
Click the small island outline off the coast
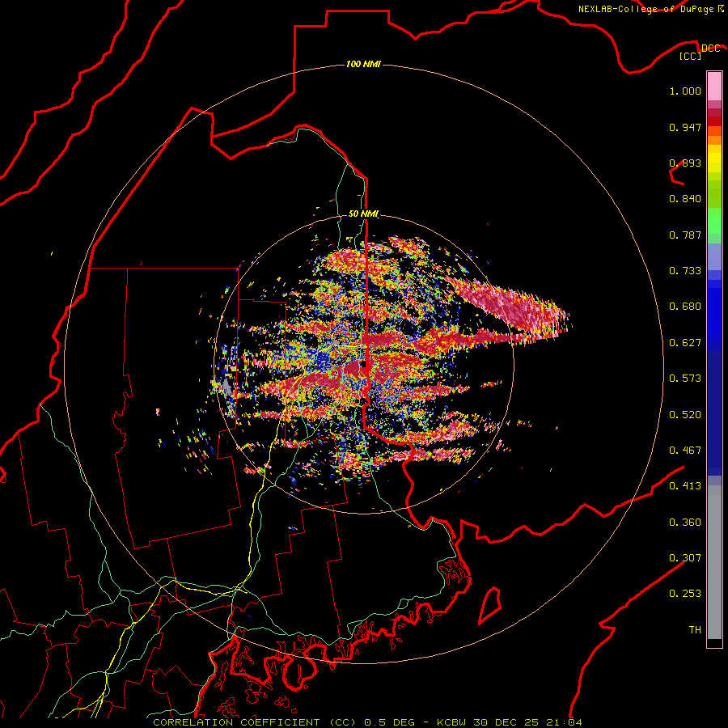[x=490, y=605]
